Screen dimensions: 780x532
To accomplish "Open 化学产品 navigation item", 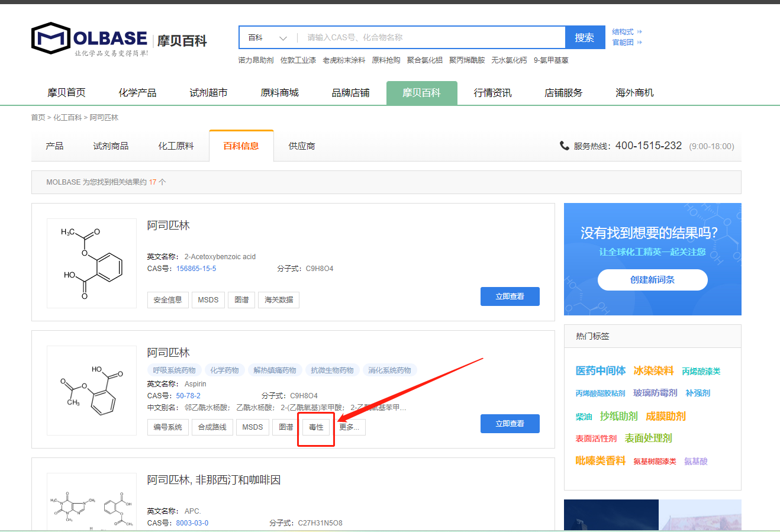I will [x=138, y=93].
